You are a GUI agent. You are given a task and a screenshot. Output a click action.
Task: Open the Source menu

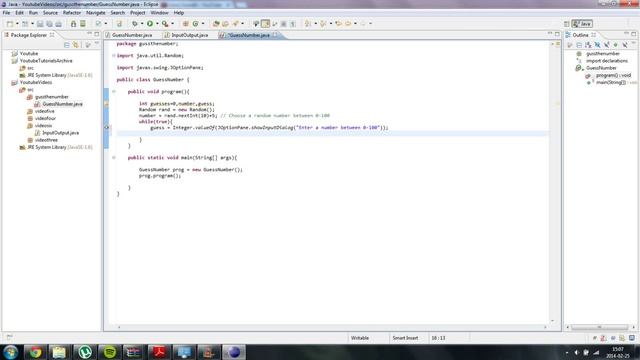click(x=50, y=13)
